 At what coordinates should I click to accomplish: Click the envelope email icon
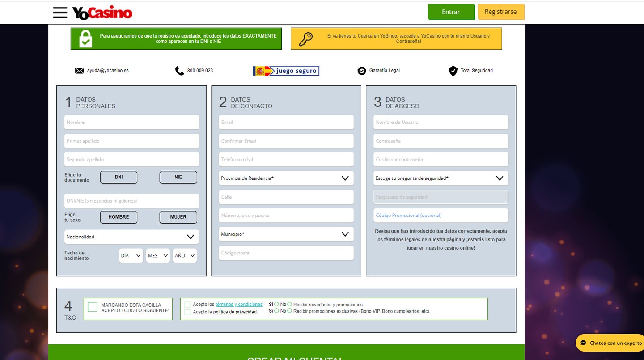coord(80,71)
